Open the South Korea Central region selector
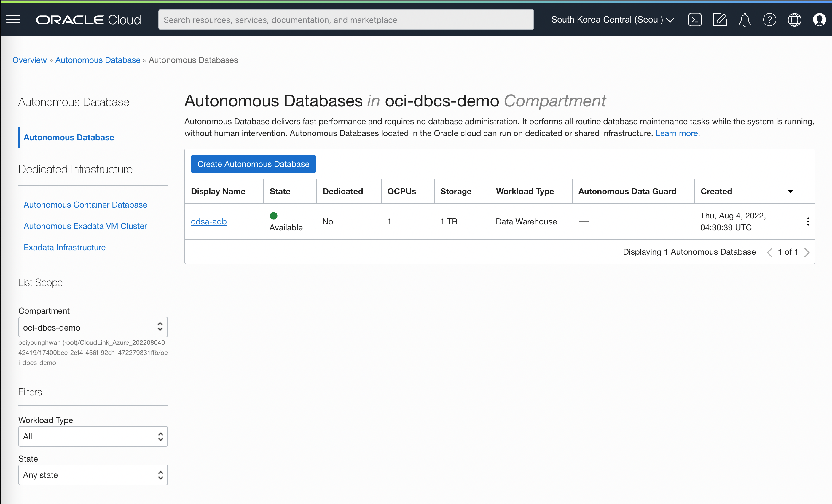832x504 pixels. click(613, 20)
